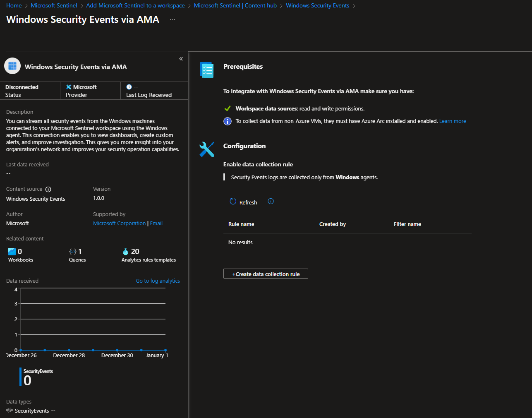Open Analytics rules templates flask icon
Screen dimensions: 532x418
click(x=126, y=251)
